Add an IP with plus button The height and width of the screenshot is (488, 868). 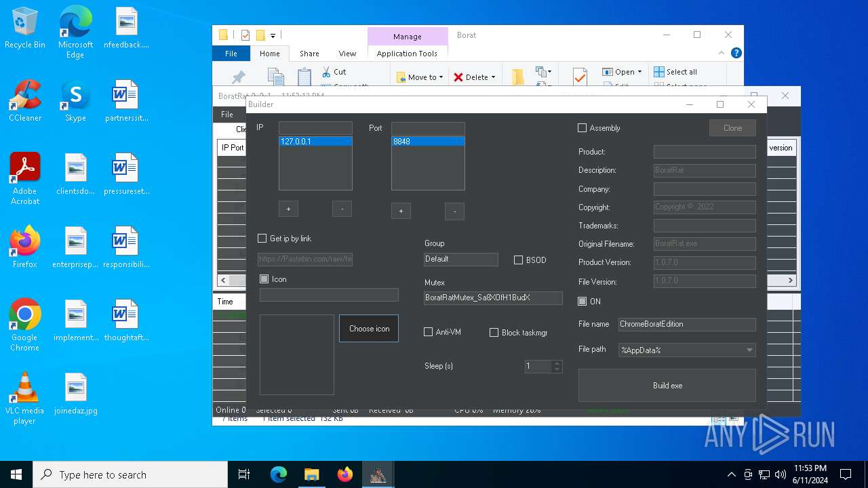point(288,209)
